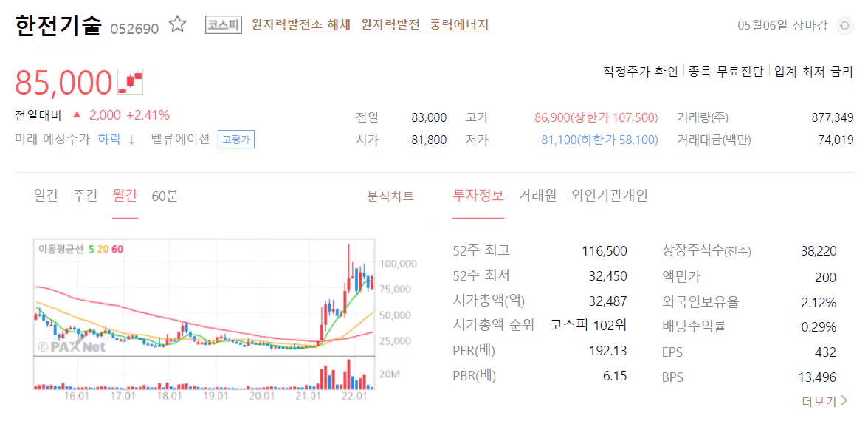Click the 배당수익률 value 0.29%

(x=819, y=327)
